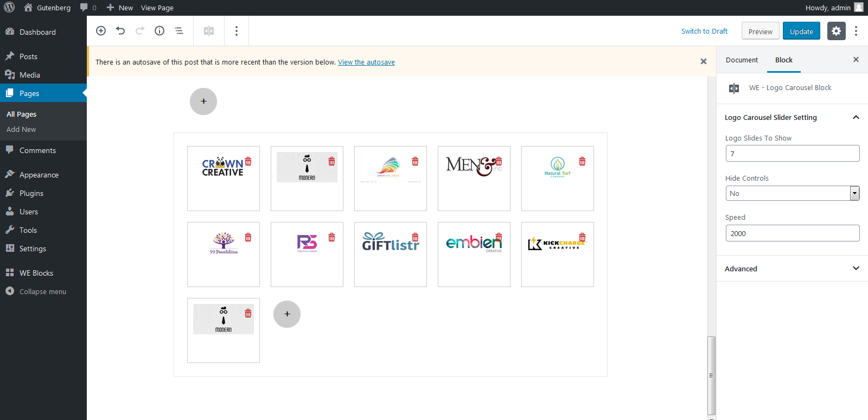The height and width of the screenshot is (420, 868).
Task: Click the Logo Slides To Show field
Action: click(793, 154)
